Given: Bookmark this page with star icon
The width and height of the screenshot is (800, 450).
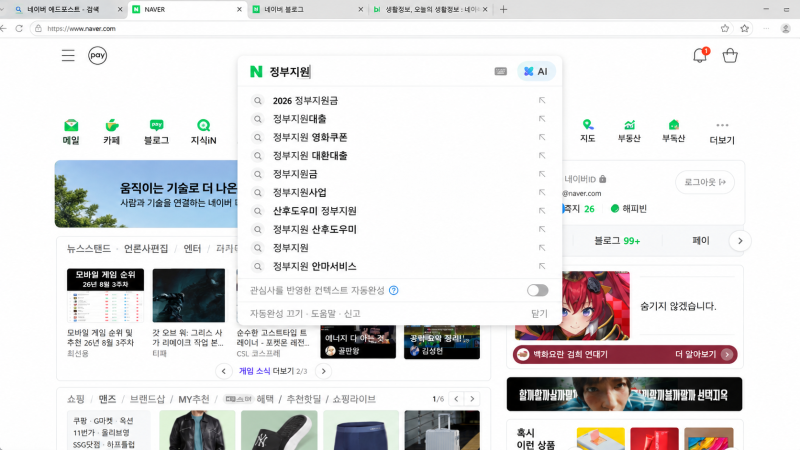Looking at the screenshot, I should pyautogui.click(x=724, y=29).
